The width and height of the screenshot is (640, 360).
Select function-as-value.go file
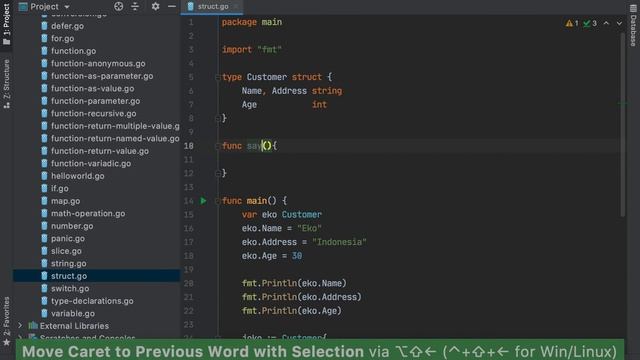[92, 89]
